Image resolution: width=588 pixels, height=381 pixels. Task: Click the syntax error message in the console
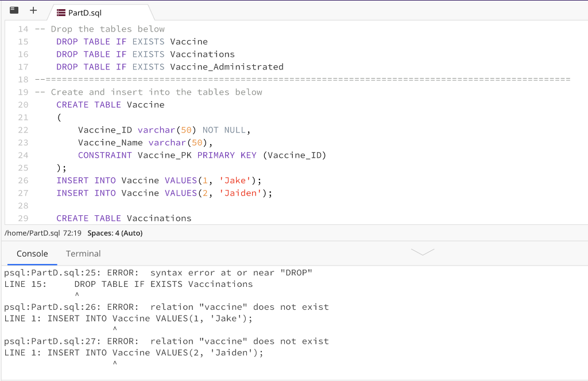(161, 273)
